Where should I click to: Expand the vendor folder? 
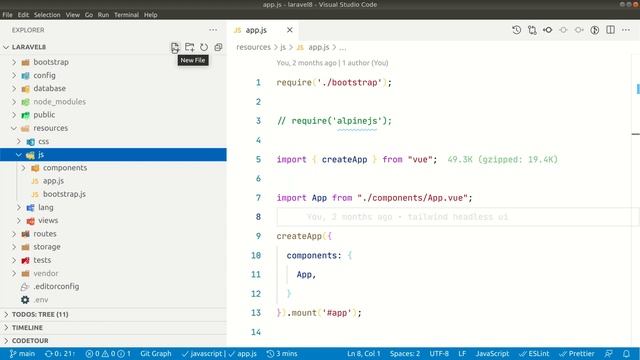[113, 273]
